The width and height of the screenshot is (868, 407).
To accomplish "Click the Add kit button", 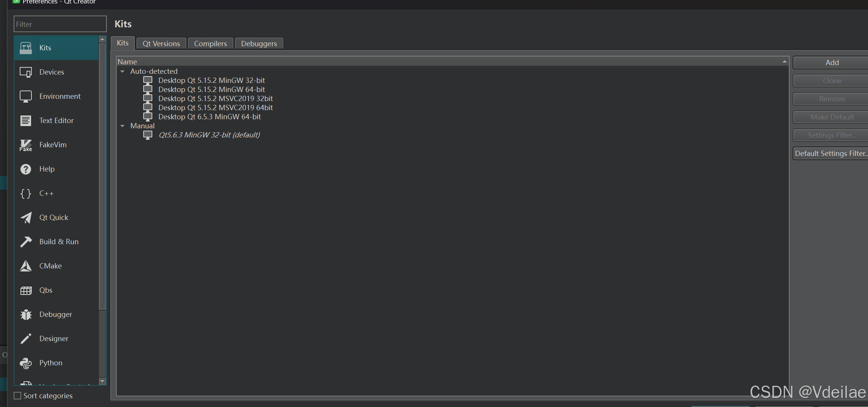I will (x=831, y=62).
